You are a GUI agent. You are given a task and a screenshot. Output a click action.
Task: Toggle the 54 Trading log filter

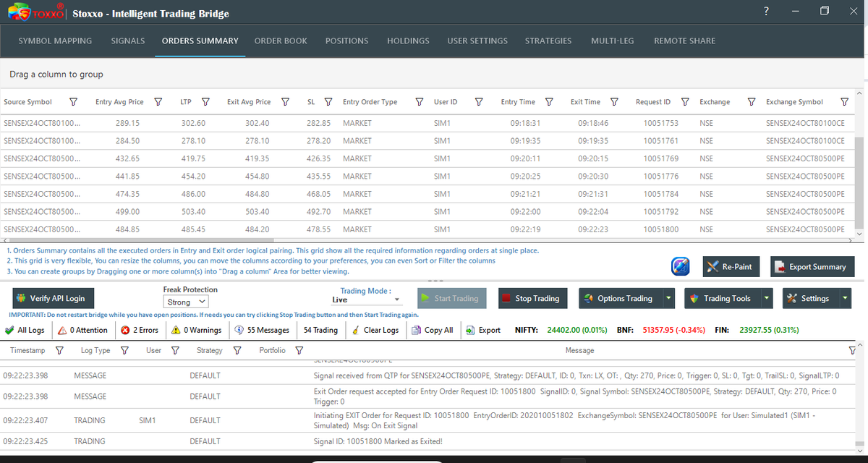coord(320,330)
